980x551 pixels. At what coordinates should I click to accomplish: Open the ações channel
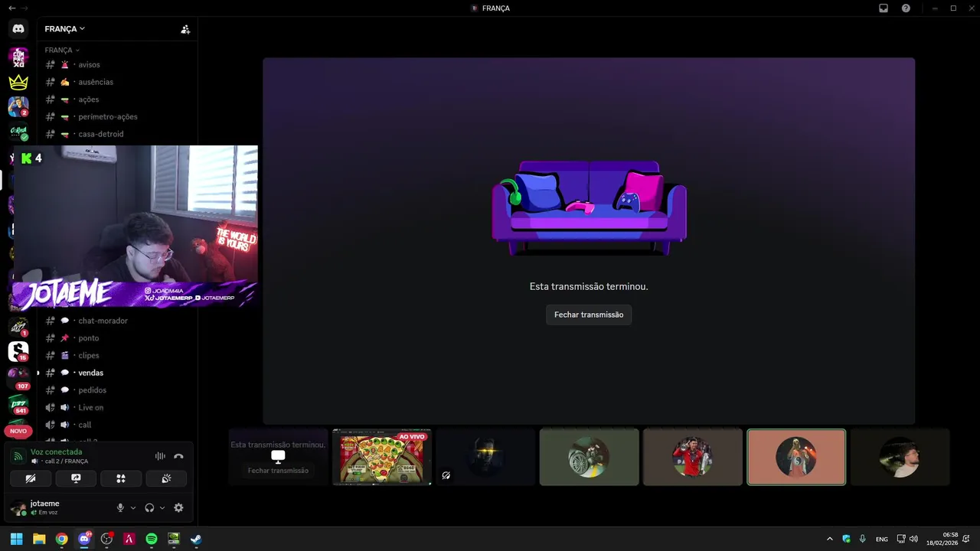116,99
